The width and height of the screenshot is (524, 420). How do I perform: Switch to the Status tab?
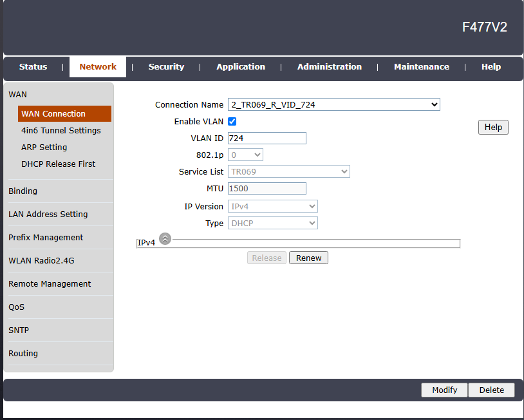click(33, 67)
